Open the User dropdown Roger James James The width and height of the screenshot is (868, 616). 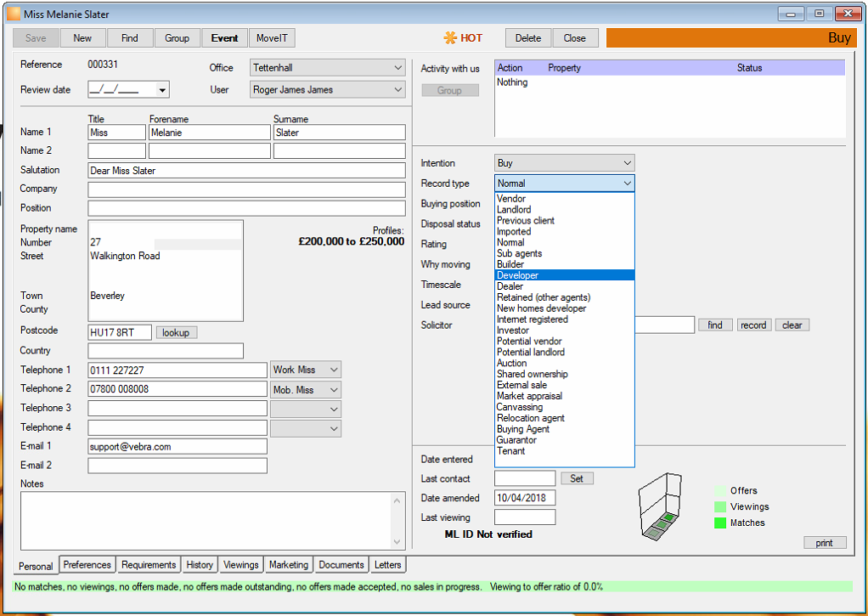328,89
